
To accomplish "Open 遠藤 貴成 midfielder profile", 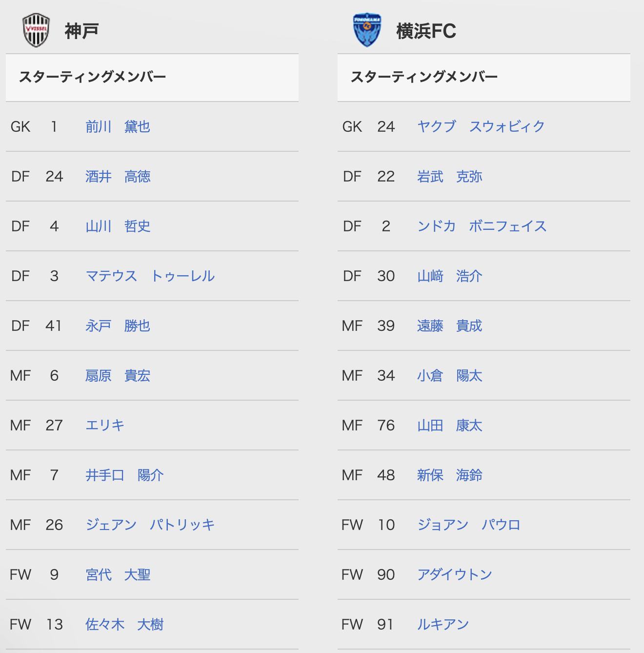I will point(449,326).
